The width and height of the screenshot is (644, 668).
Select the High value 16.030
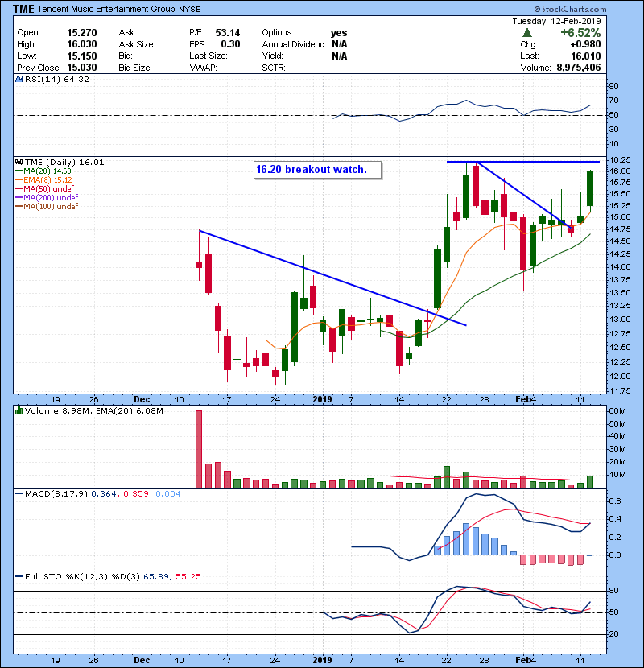click(x=82, y=44)
